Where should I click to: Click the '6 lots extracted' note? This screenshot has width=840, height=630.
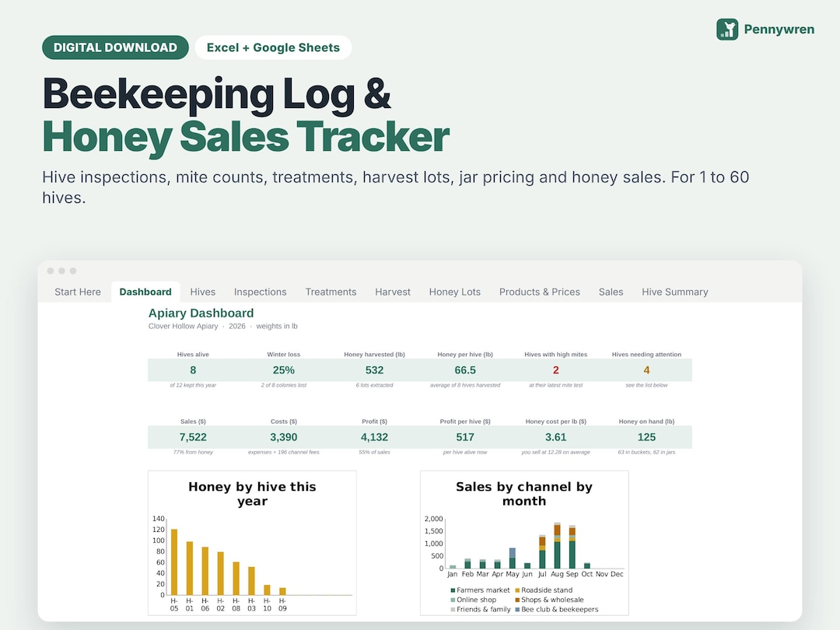(x=374, y=385)
